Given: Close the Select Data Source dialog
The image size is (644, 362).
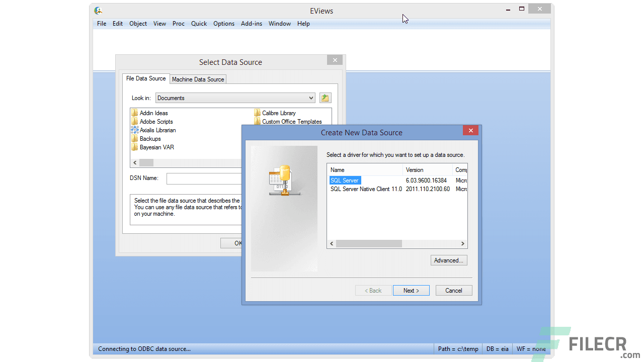Looking at the screenshot, I should (335, 60).
